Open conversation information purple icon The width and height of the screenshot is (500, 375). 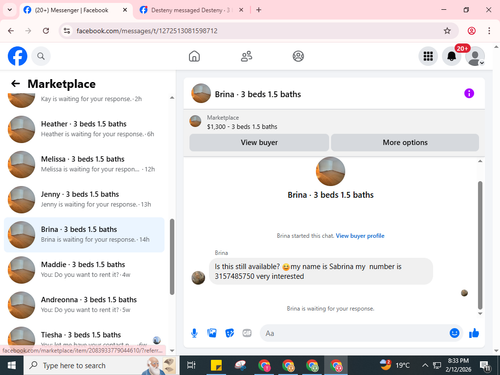(x=469, y=93)
